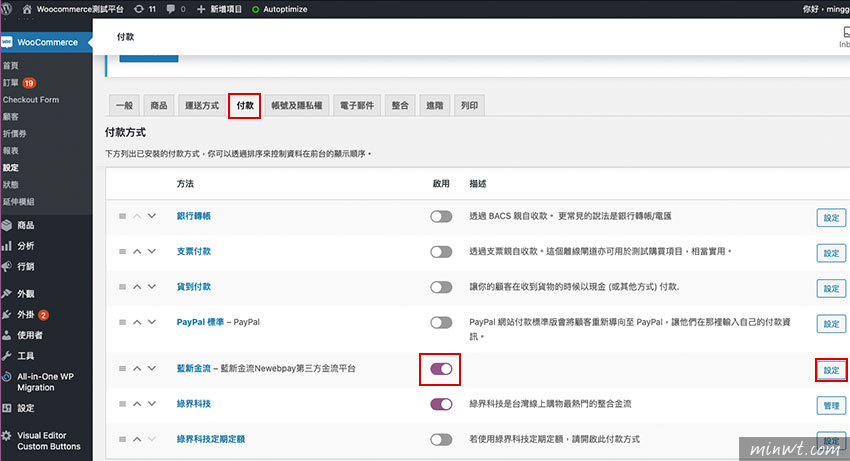Open Autoptimize in admin bar
Screen dimensions: 850x461
pyautogui.click(x=279, y=9)
